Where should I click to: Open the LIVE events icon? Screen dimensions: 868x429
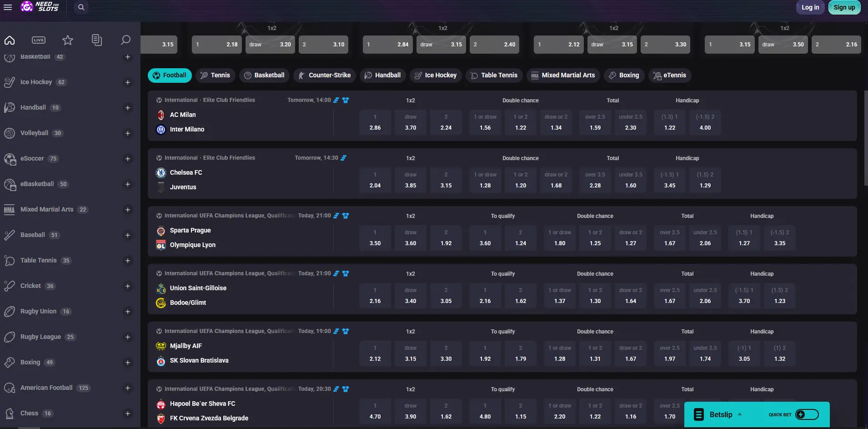(x=39, y=40)
